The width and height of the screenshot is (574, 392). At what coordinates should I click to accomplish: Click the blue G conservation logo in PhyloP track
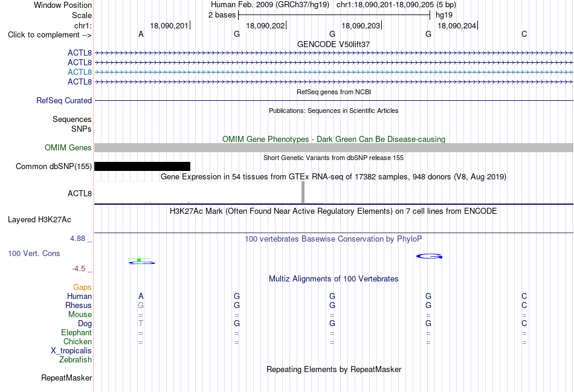click(429, 256)
